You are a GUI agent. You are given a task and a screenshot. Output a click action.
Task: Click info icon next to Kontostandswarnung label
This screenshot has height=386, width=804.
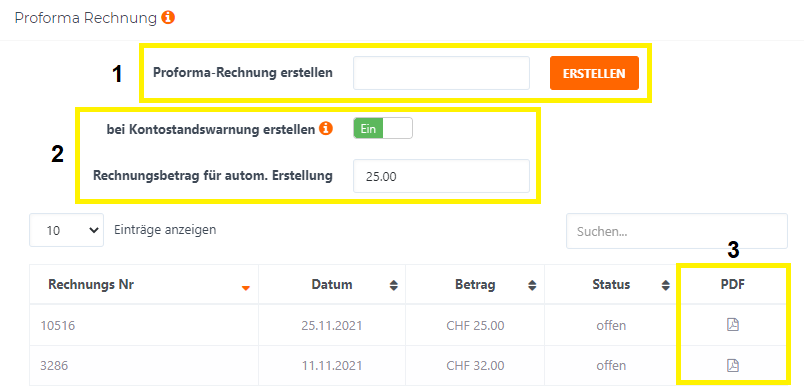[326, 129]
